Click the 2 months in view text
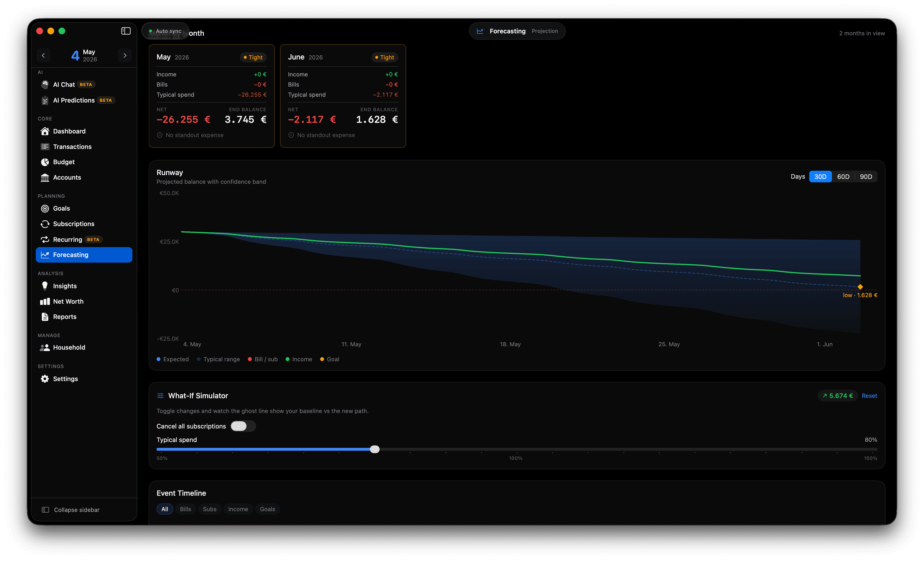Screen dimensions: 924x561 click(862, 33)
